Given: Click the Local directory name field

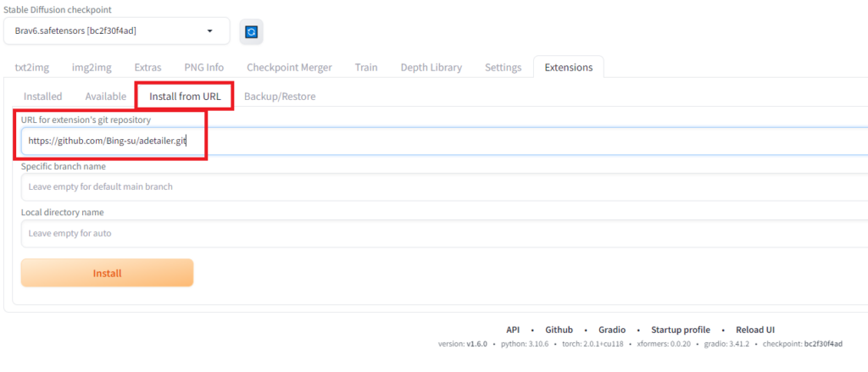Looking at the screenshot, I should 444,233.
